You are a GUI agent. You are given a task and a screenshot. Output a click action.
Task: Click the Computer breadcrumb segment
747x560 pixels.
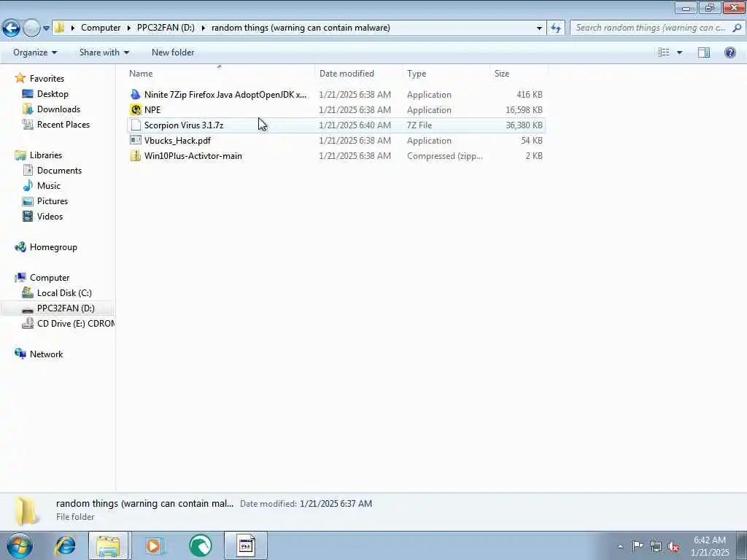(x=101, y=28)
